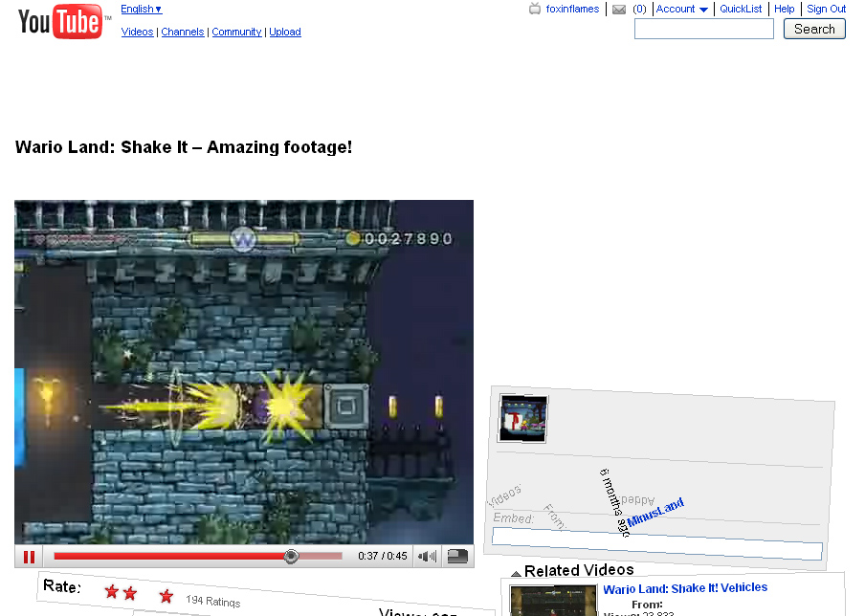
Task: Click the 0:37 / 0:45 time display
Action: (383, 556)
